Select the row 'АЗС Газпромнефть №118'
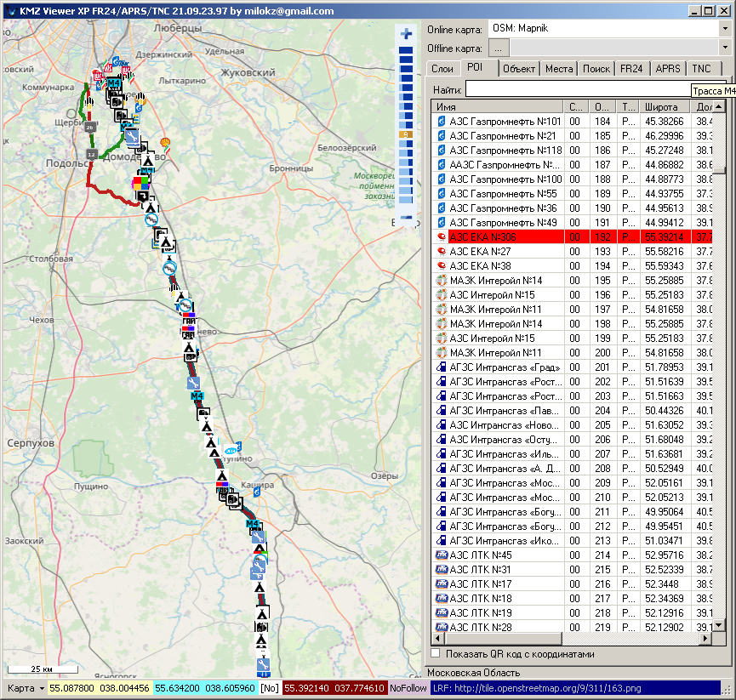The height and width of the screenshot is (700, 736). tap(572, 151)
